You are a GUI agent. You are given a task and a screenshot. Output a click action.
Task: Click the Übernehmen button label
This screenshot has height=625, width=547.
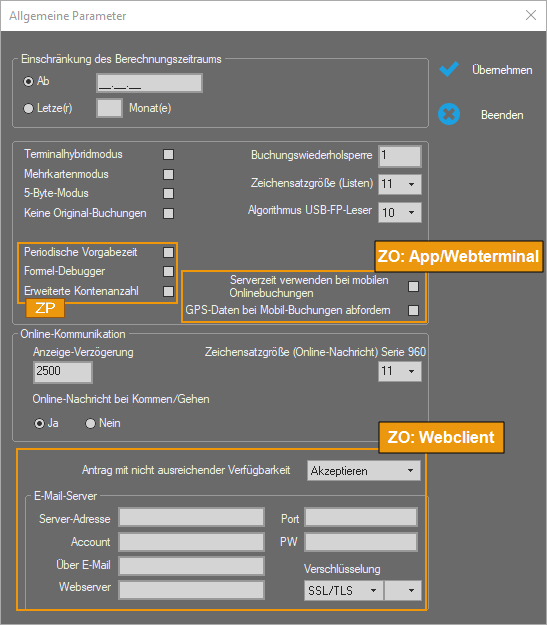[x=502, y=70]
